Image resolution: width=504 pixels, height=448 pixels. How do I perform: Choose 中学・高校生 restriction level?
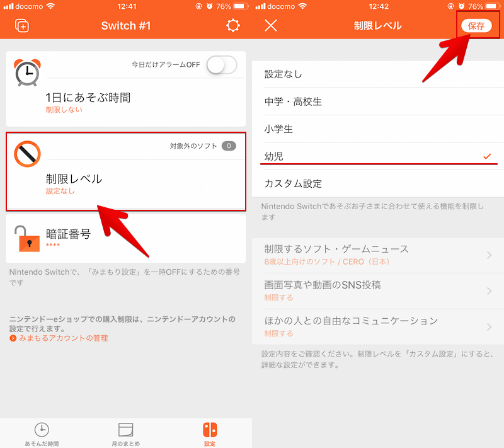tap(378, 101)
